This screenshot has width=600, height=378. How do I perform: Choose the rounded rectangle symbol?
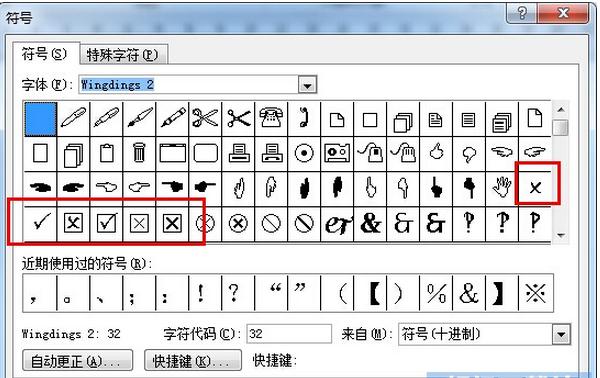pos(205,154)
